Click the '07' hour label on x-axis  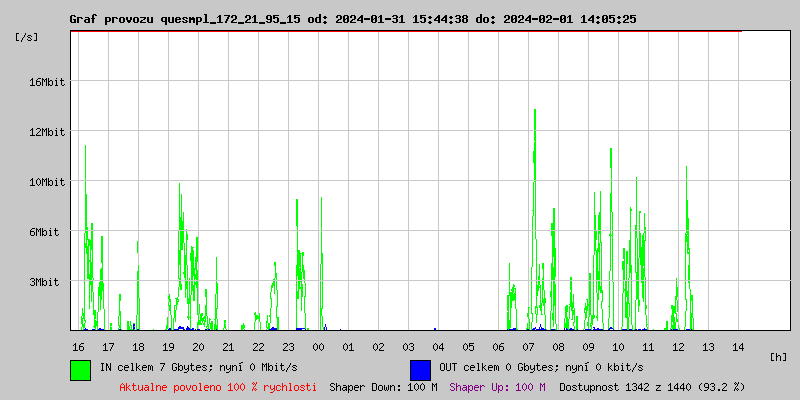(528, 347)
